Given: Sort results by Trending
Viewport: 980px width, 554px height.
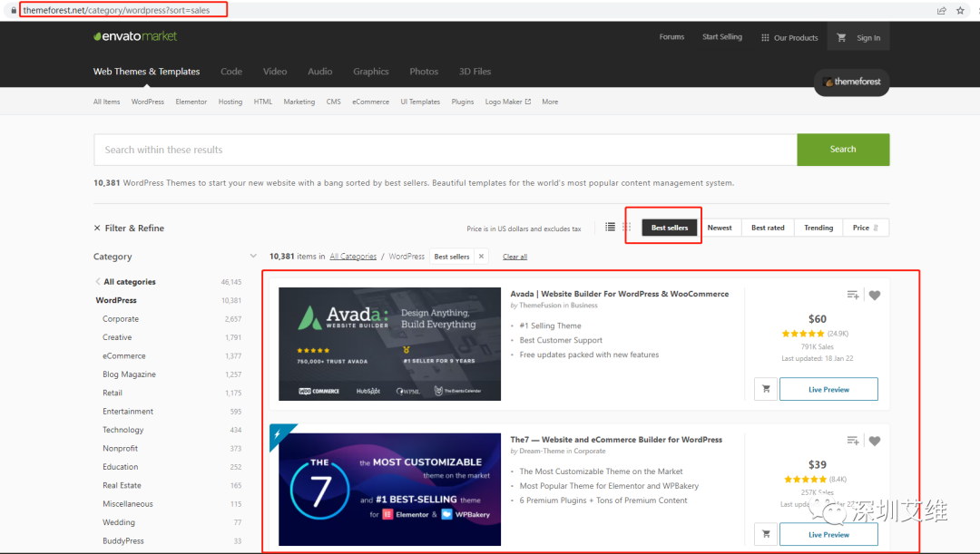Looking at the screenshot, I should click(818, 228).
